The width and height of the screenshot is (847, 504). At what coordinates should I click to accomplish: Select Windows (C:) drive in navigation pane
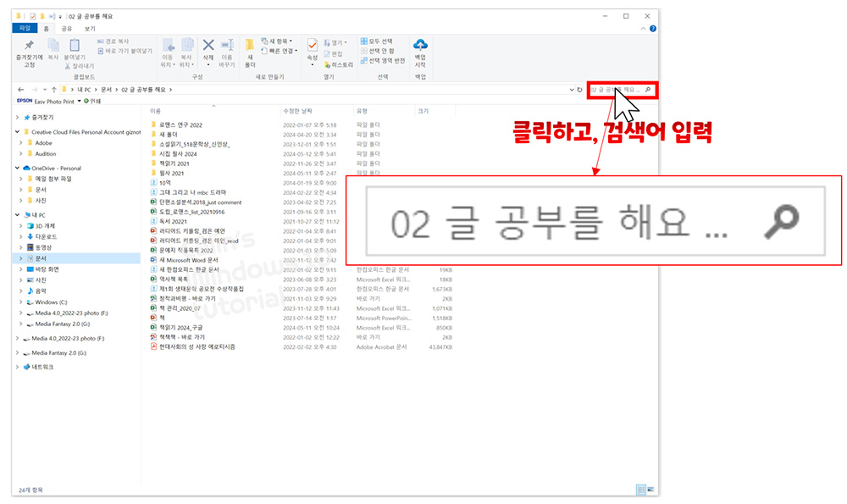(52, 302)
